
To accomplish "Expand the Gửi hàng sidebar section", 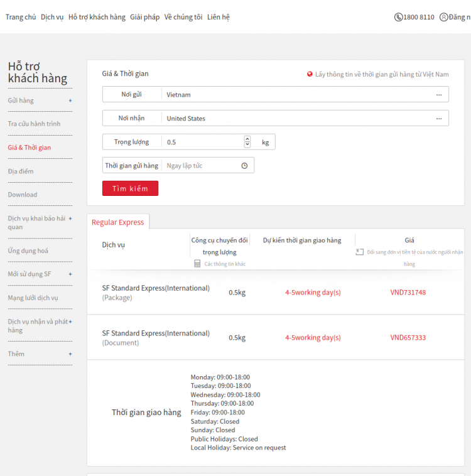I will coord(70,100).
